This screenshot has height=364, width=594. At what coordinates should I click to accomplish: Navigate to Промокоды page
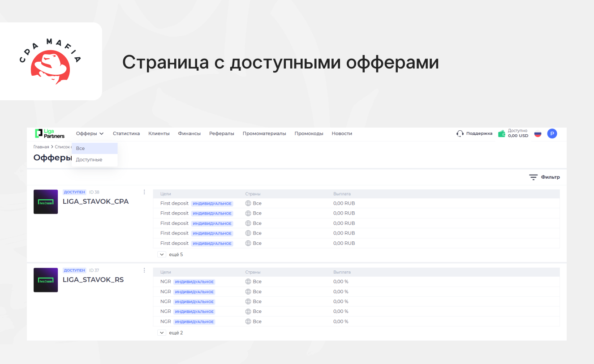[x=309, y=133]
